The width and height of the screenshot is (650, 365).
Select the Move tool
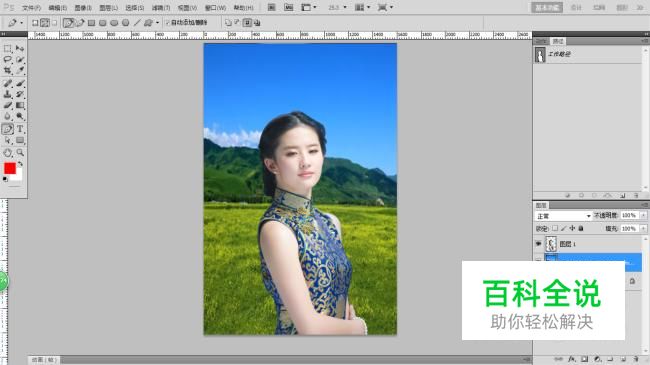pos(19,49)
